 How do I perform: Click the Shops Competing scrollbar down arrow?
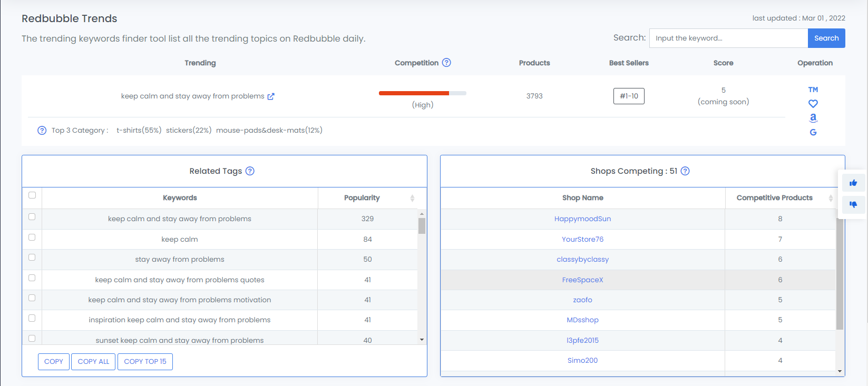pos(840,371)
